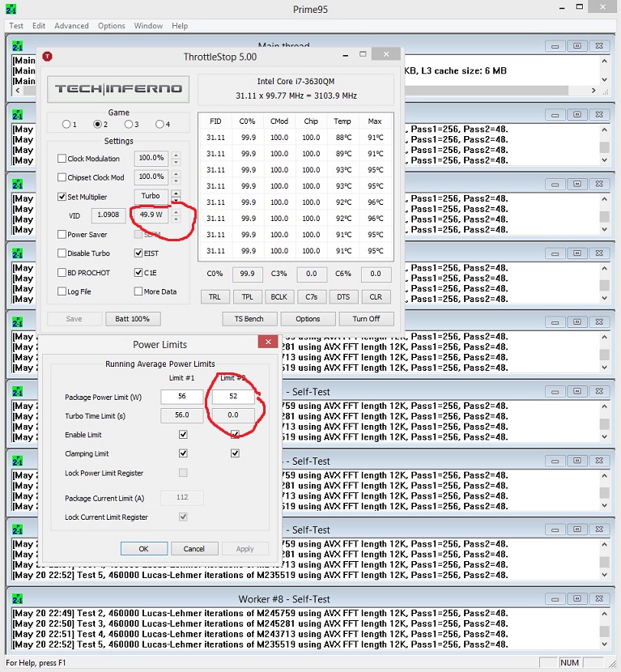Click the Main thread window's Prime95 icon

[18, 46]
